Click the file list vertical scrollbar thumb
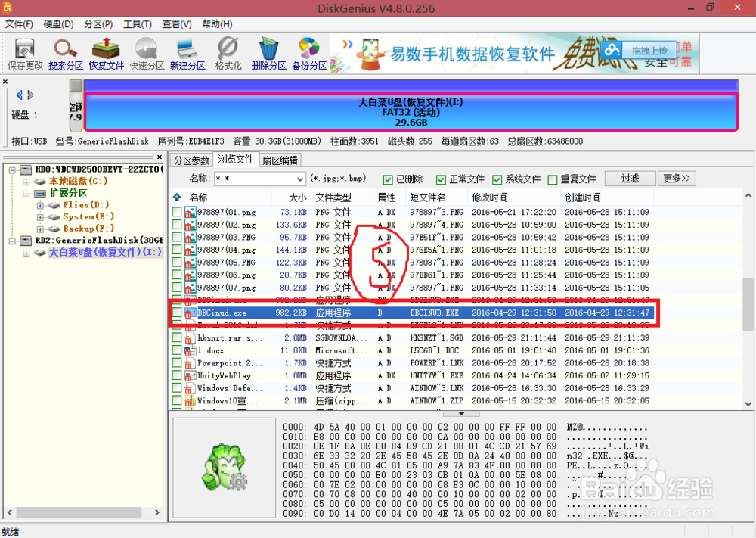756x538 pixels. pos(748,304)
